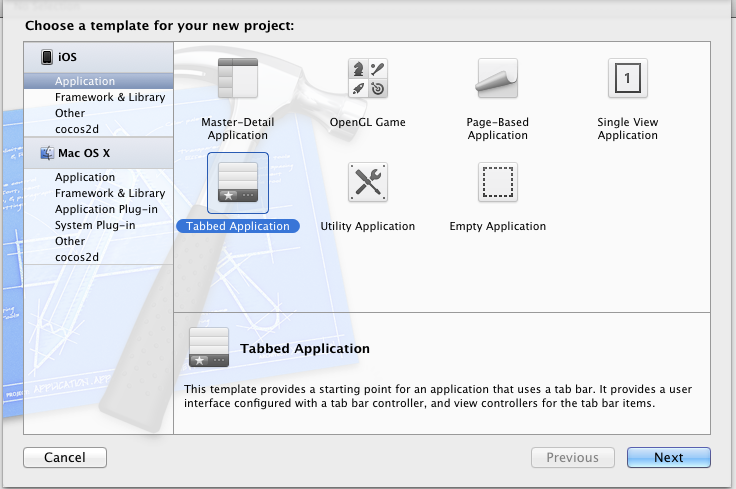Select the Single View Application icon
736x489 pixels.
tap(628, 78)
